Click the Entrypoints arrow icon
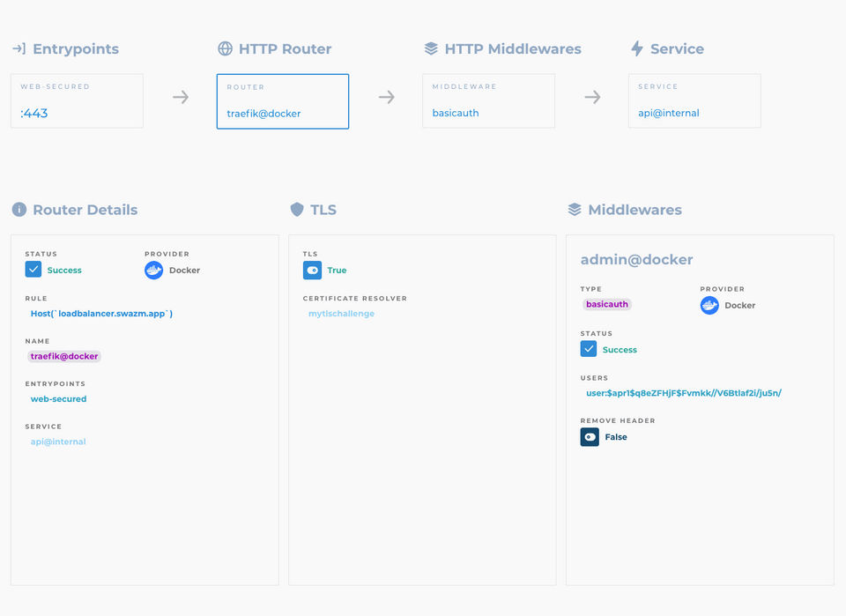 point(19,48)
